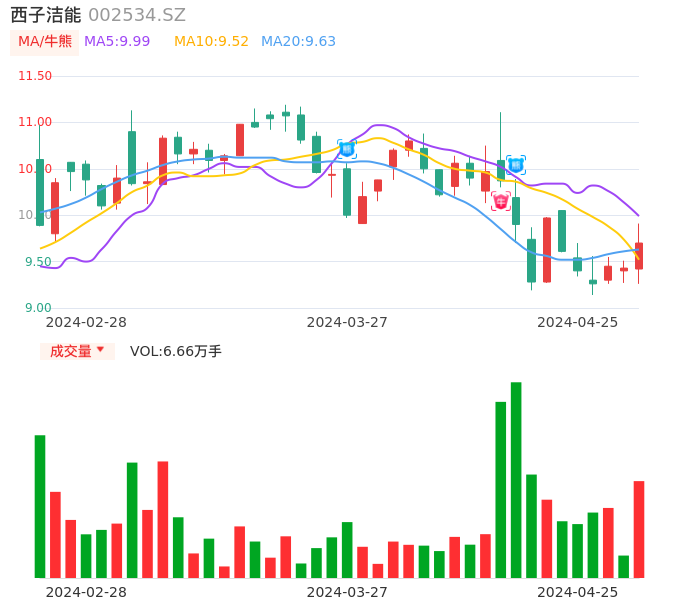This screenshot has width=686, height=606.
Task: Click 2024-04-25 date under the candlestick chart
Action: coord(578,322)
